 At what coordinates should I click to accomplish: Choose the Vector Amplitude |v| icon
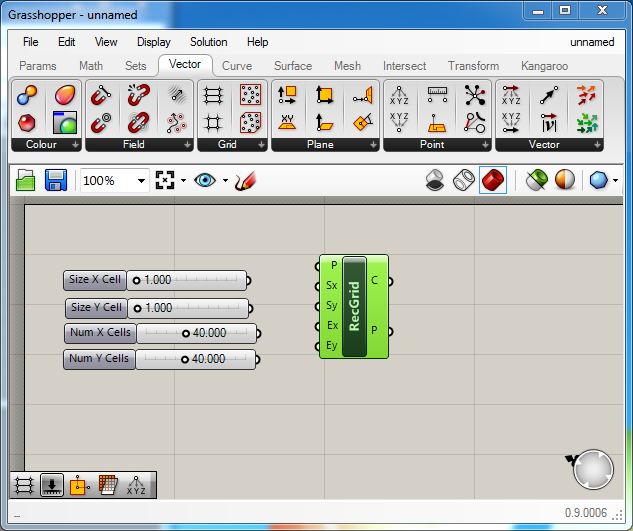tap(549, 123)
